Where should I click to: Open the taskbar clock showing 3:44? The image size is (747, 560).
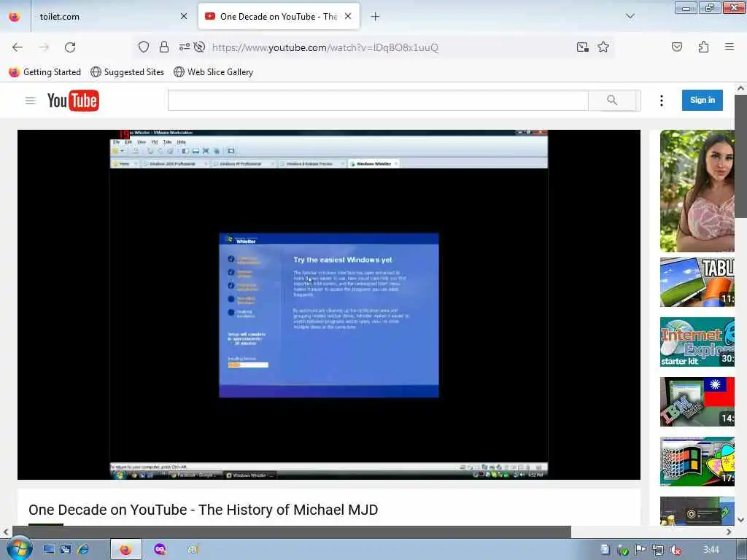point(711,550)
